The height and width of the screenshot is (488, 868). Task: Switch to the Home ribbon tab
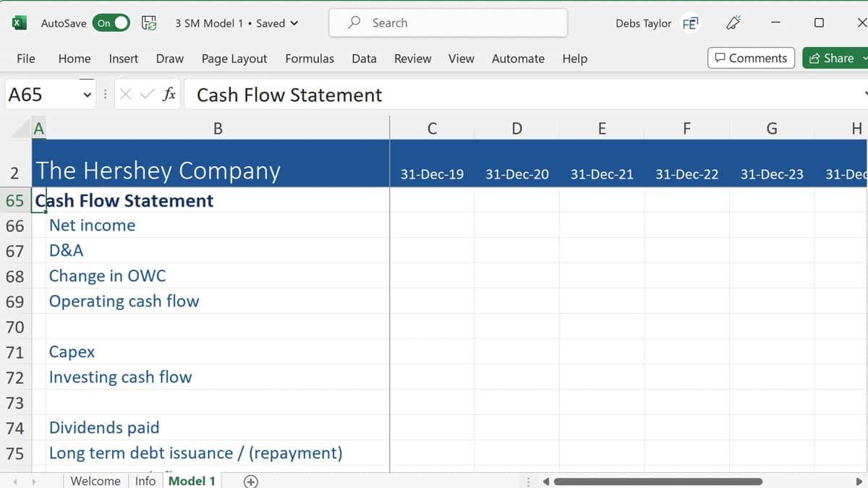[75, 59]
